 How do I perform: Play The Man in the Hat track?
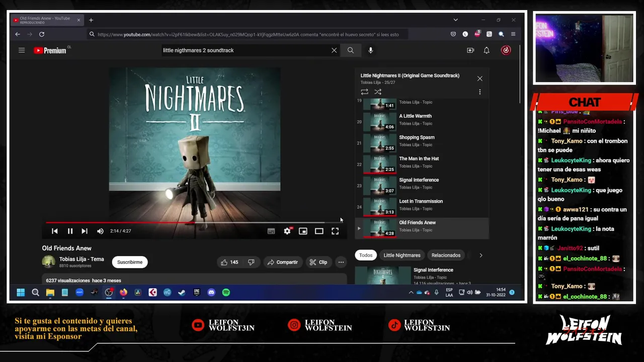click(x=422, y=164)
